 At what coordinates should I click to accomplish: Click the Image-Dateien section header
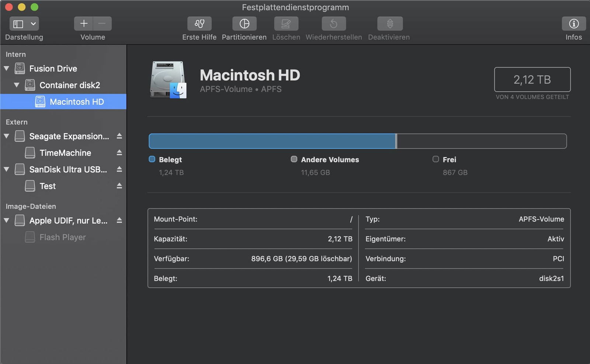pyautogui.click(x=31, y=207)
